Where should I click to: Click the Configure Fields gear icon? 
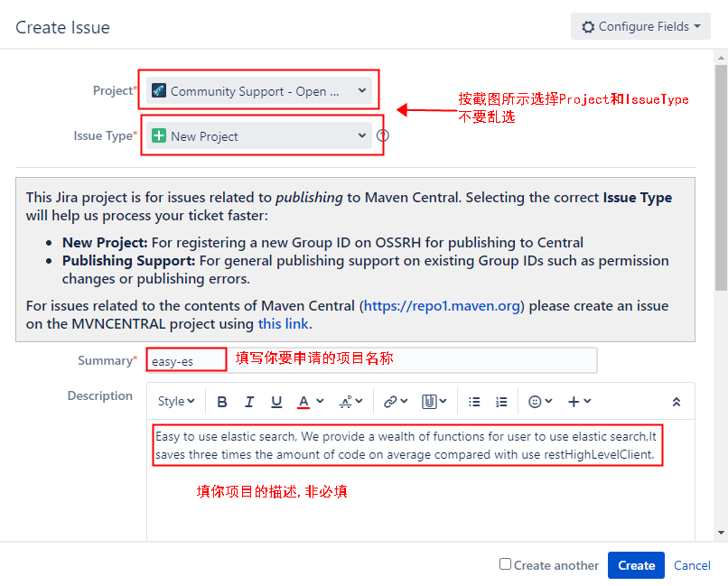point(588,27)
